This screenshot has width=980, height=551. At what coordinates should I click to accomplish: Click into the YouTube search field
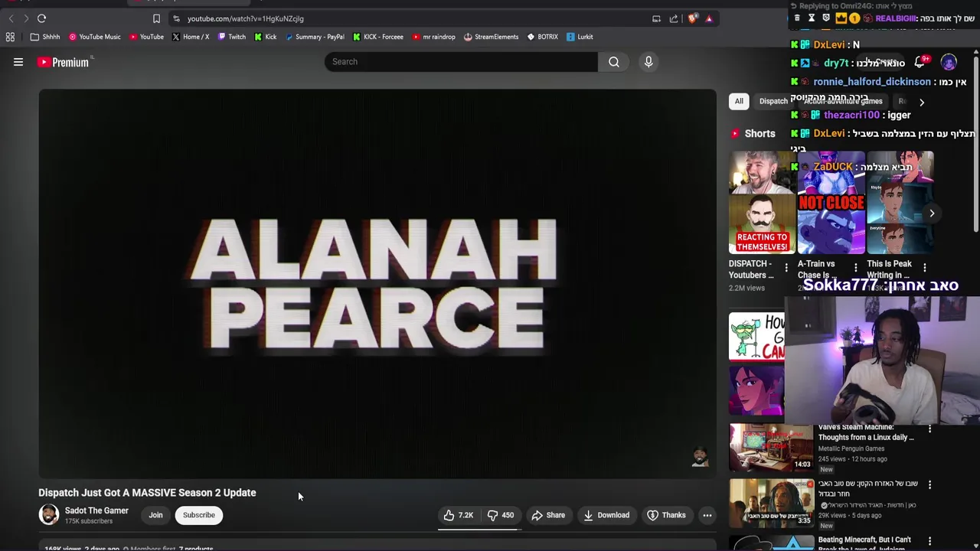(460, 62)
